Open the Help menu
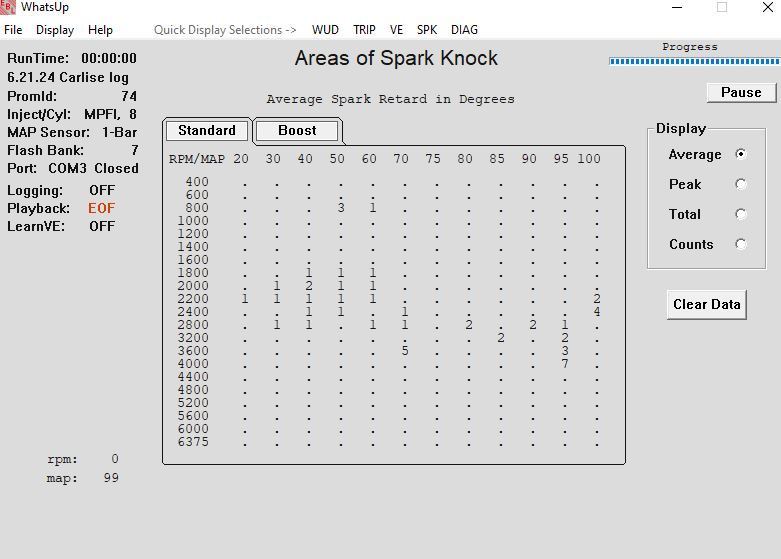Viewport: 781px width, 559px height. pyautogui.click(x=100, y=30)
